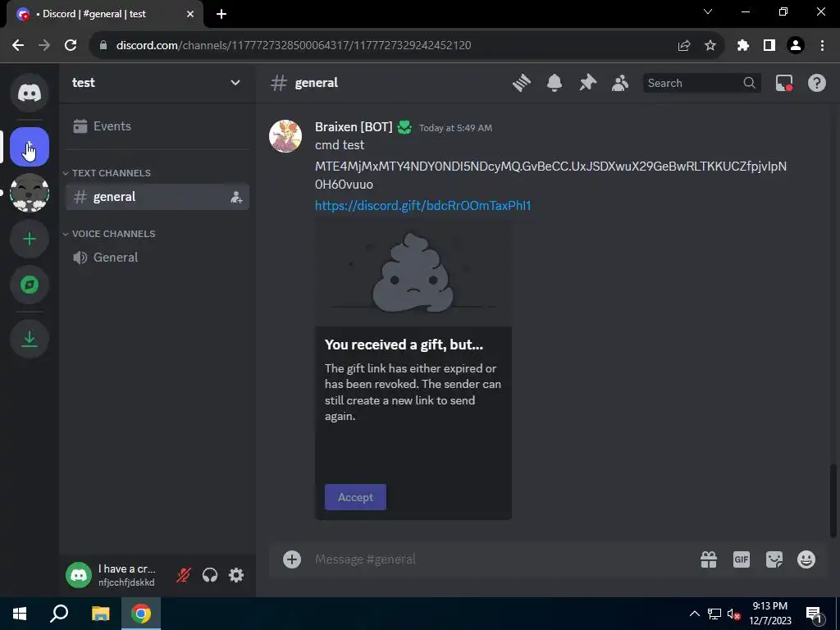Send a gift with the gift box icon
The width and height of the screenshot is (840, 630).
click(x=709, y=559)
